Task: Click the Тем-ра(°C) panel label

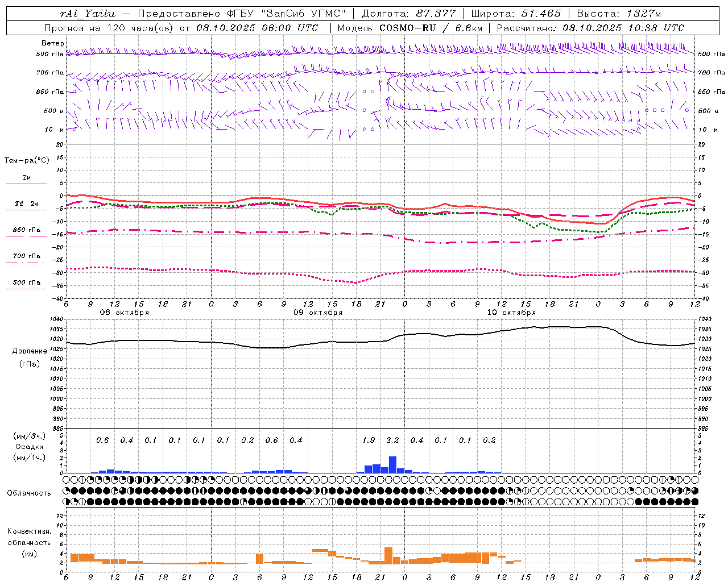Action: (27, 161)
